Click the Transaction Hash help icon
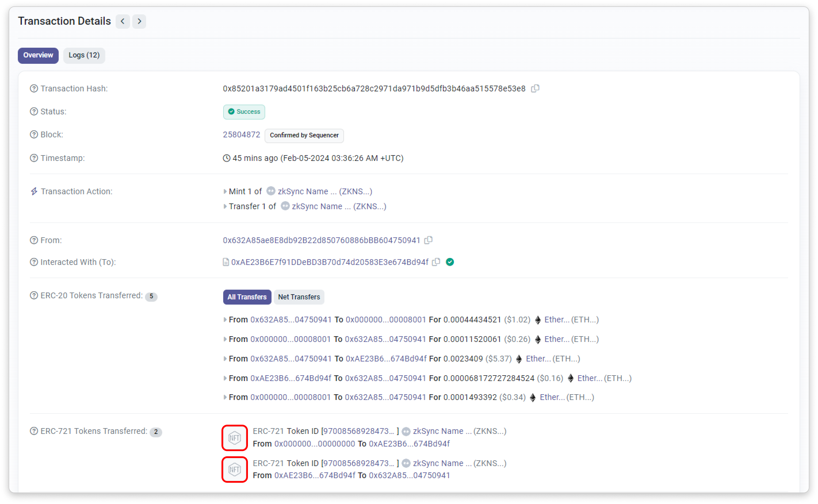This screenshot has width=818, height=504. pyautogui.click(x=34, y=89)
